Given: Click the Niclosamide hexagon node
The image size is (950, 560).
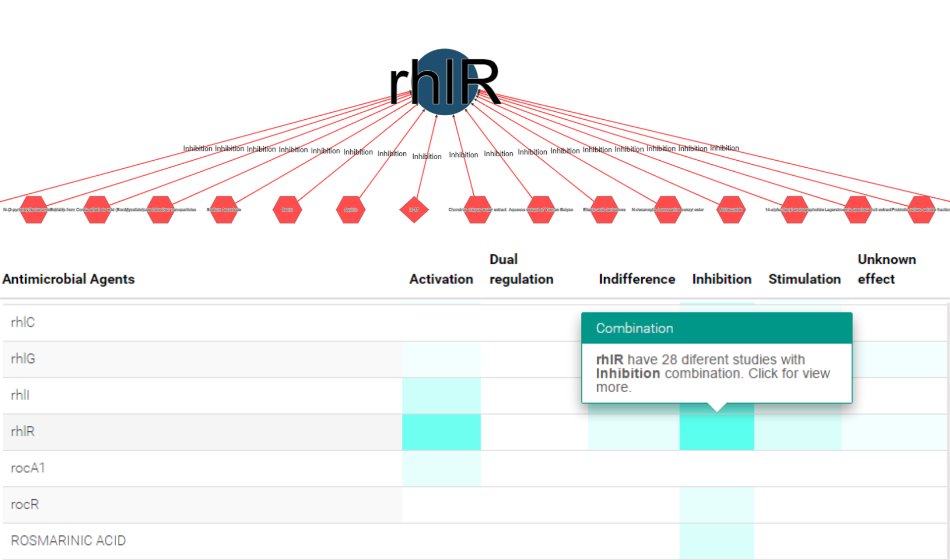Looking at the screenshot, I should tap(731, 210).
